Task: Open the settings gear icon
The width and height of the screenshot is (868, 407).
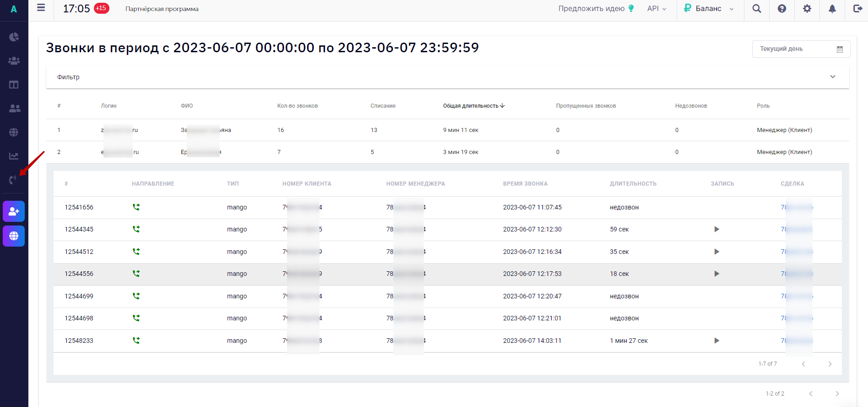Action: pyautogui.click(x=807, y=9)
